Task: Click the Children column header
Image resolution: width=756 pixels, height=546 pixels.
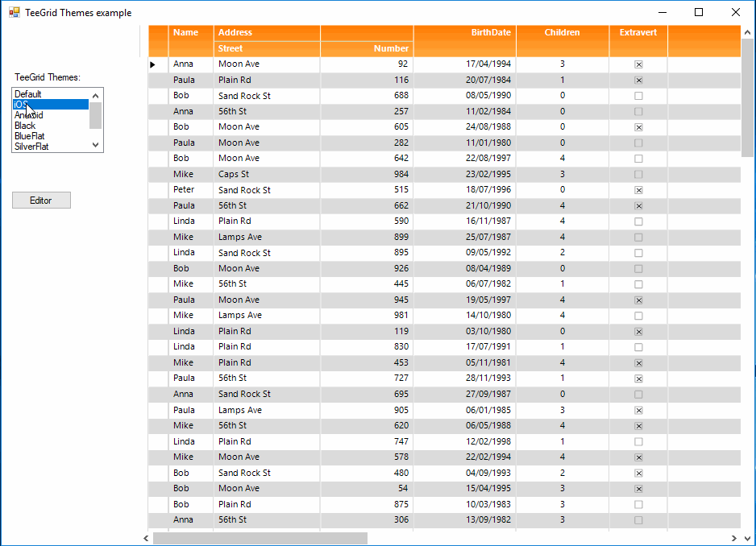Action: click(x=562, y=33)
